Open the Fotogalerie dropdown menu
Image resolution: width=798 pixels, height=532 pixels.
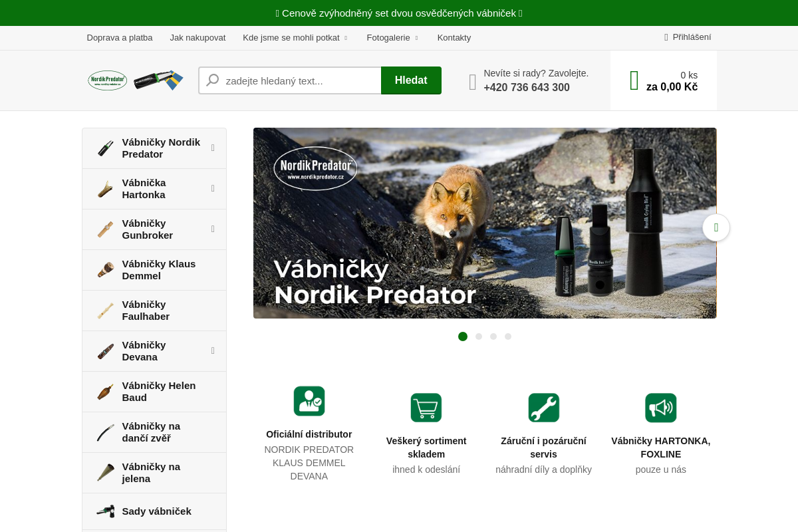(392, 38)
